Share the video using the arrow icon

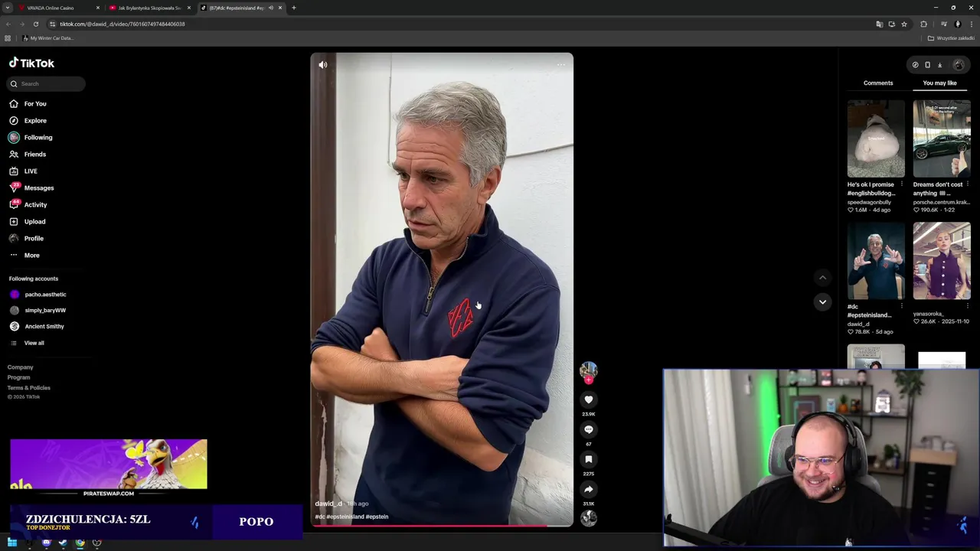[589, 489]
